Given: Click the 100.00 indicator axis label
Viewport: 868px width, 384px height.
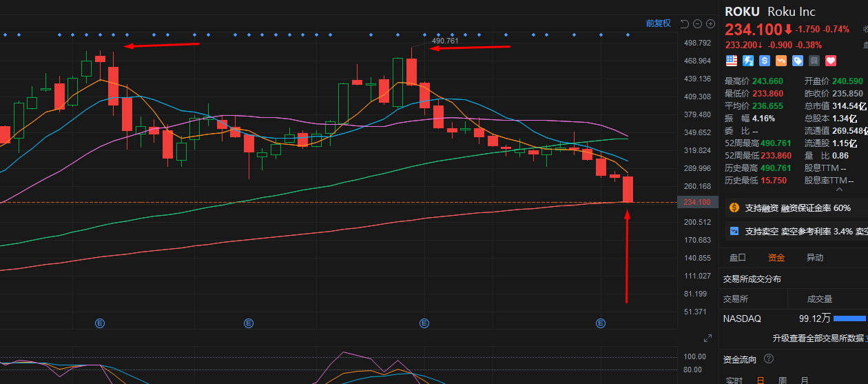Looking at the screenshot, I should tap(694, 357).
